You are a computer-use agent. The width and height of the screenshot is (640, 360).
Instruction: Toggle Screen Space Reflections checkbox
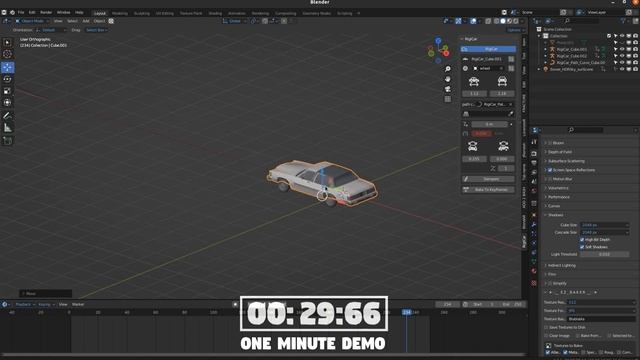(x=550, y=170)
